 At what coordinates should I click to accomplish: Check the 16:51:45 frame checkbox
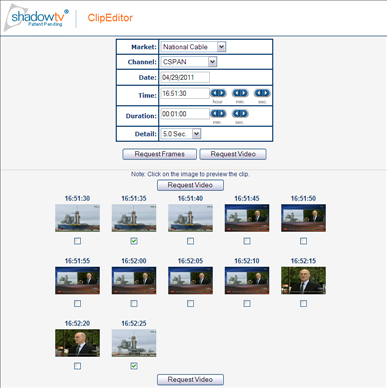(247, 241)
